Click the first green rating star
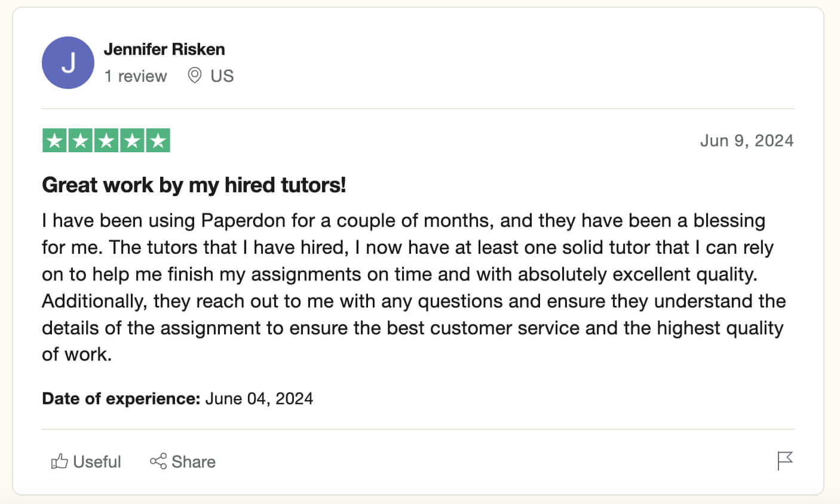The width and height of the screenshot is (840, 504). coord(54,141)
